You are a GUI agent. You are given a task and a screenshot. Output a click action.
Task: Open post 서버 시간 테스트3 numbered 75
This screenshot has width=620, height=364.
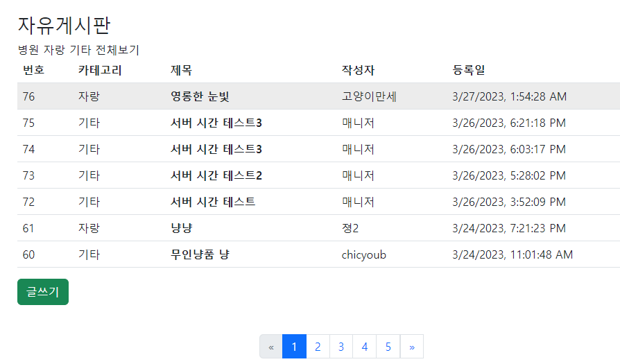216,123
